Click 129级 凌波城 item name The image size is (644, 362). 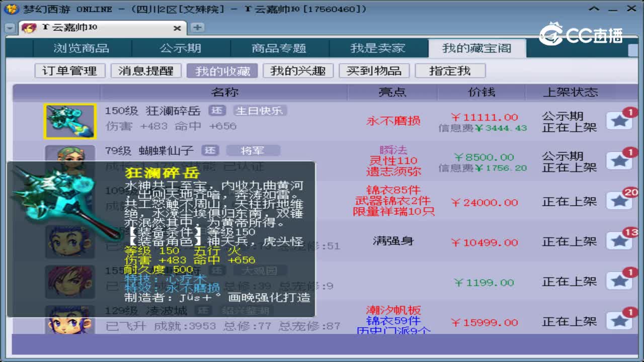coord(146,311)
